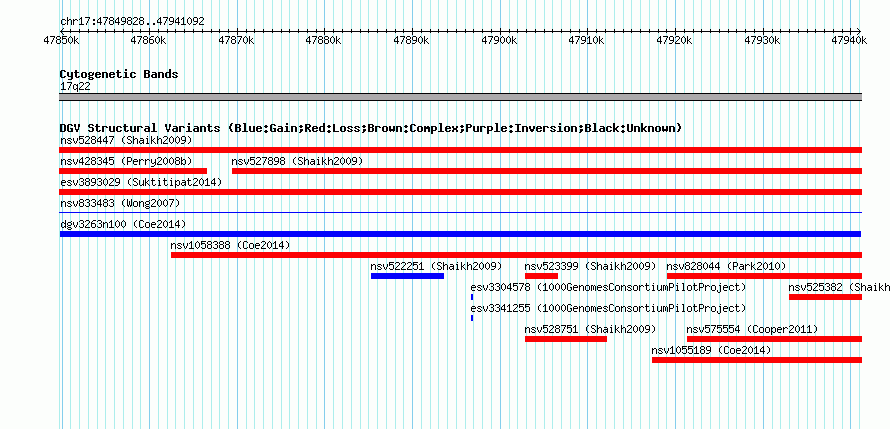Click the 47880k ruler tick label
890x429 pixels.
(x=323, y=40)
